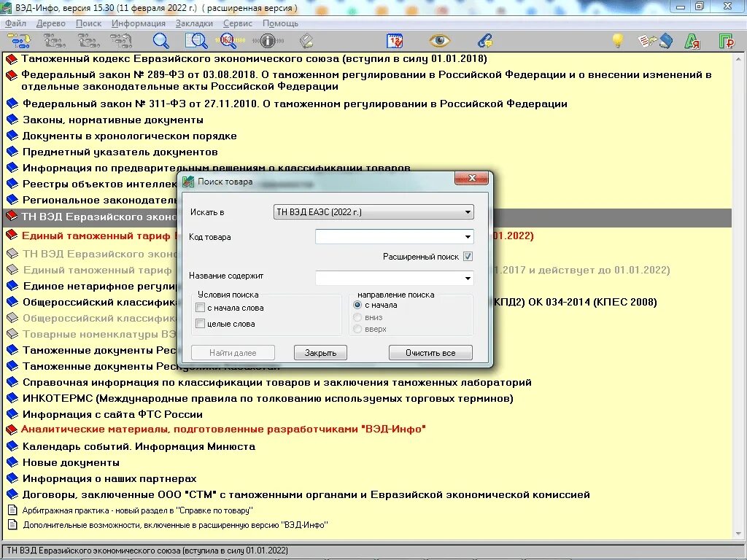
Task: Click the blue book icon beside ИНКОТЕРМС
Action: (x=12, y=398)
